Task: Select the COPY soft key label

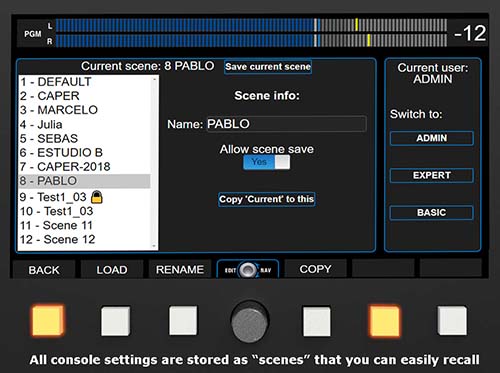Action: coord(315,269)
